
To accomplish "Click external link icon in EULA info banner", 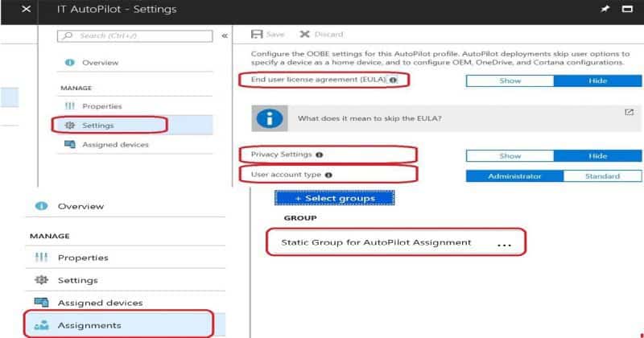I will [x=629, y=112].
